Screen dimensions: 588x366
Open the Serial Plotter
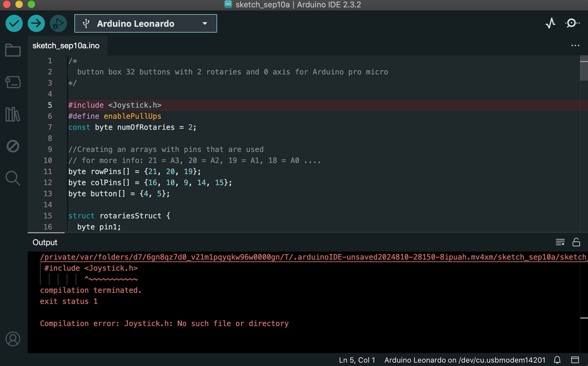tap(550, 23)
